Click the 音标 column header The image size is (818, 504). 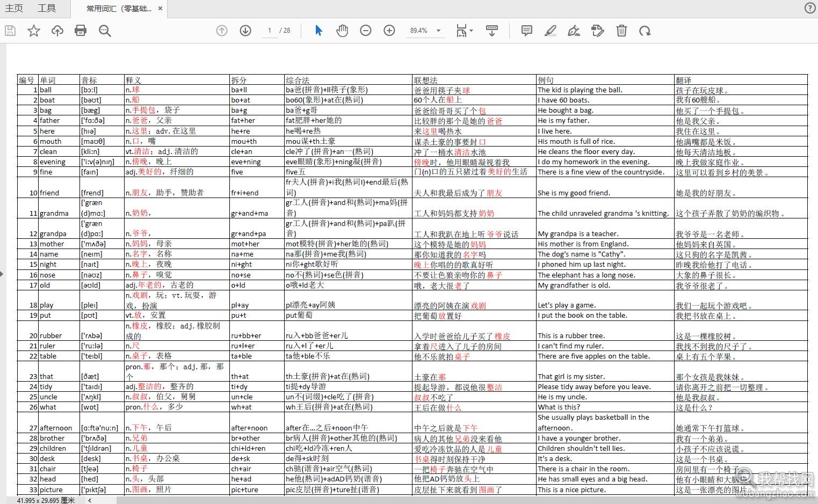89,80
